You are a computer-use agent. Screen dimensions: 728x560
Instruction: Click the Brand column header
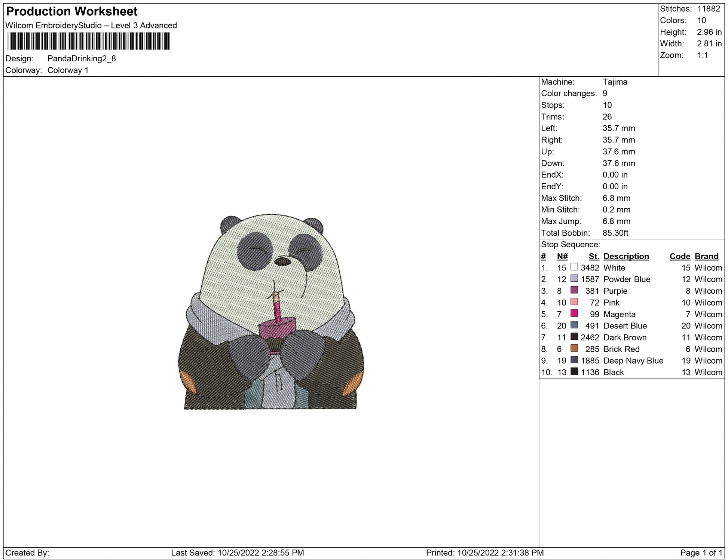point(706,256)
